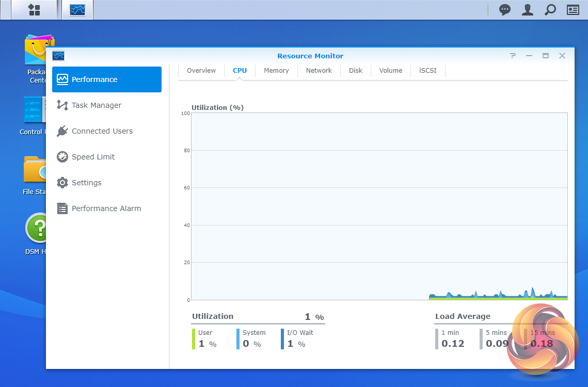The height and width of the screenshot is (387, 588).
Task: Click the Resource Monitor taskbar icon
Action: 77,10
